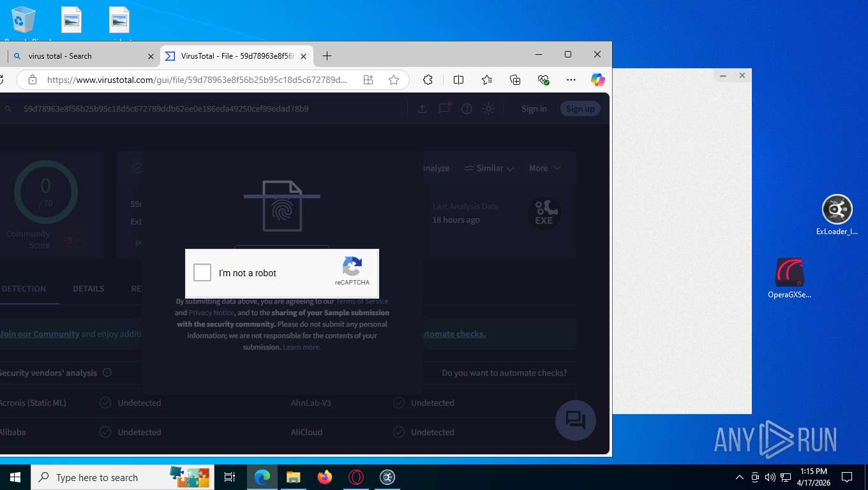The image size is (868, 490).
Task: Click the address bar URL
Action: (197, 80)
